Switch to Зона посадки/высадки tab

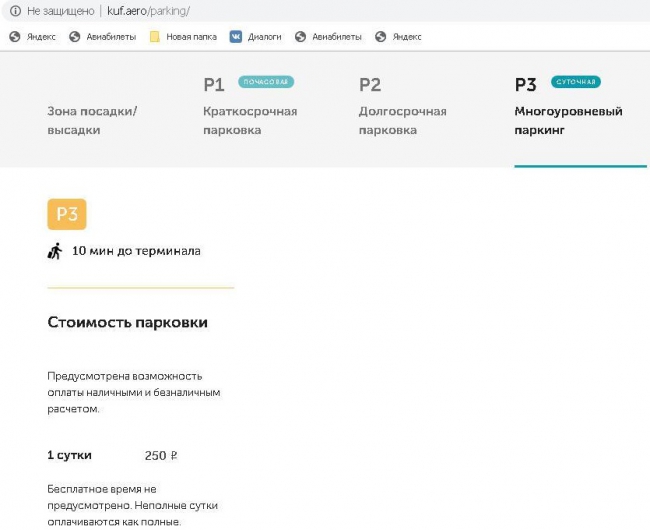click(92, 120)
